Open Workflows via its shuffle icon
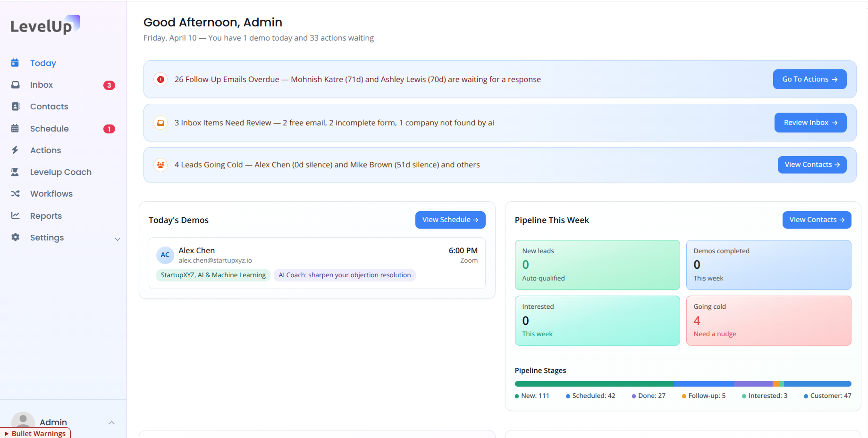 click(x=16, y=193)
